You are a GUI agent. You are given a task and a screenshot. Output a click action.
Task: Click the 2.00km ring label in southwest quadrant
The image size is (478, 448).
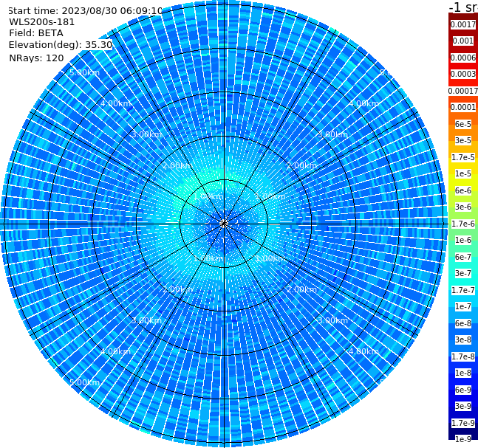click(178, 289)
